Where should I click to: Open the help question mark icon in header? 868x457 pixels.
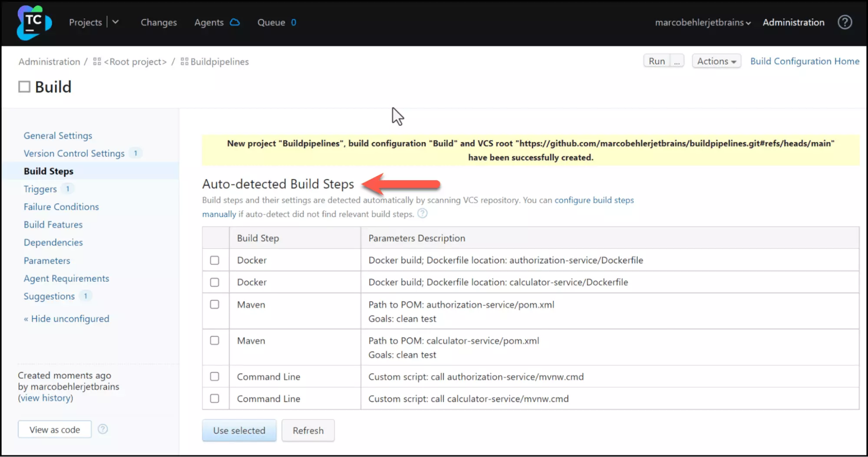tap(845, 22)
